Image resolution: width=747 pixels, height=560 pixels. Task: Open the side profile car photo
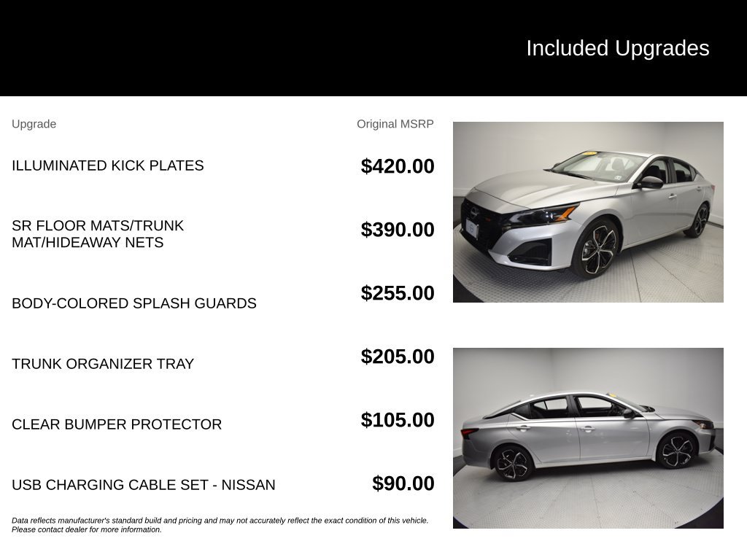[x=588, y=438]
